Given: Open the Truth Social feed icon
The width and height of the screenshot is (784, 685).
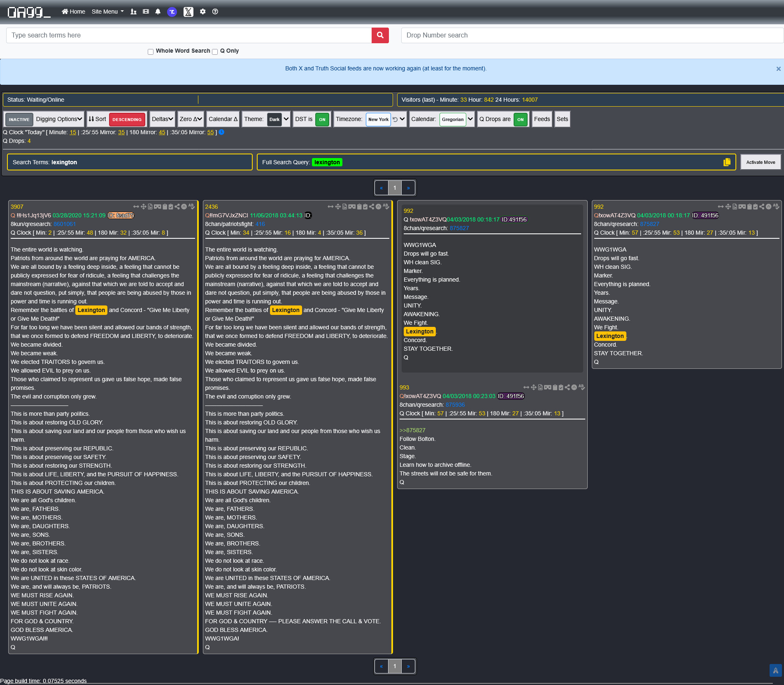Looking at the screenshot, I should coord(172,12).
